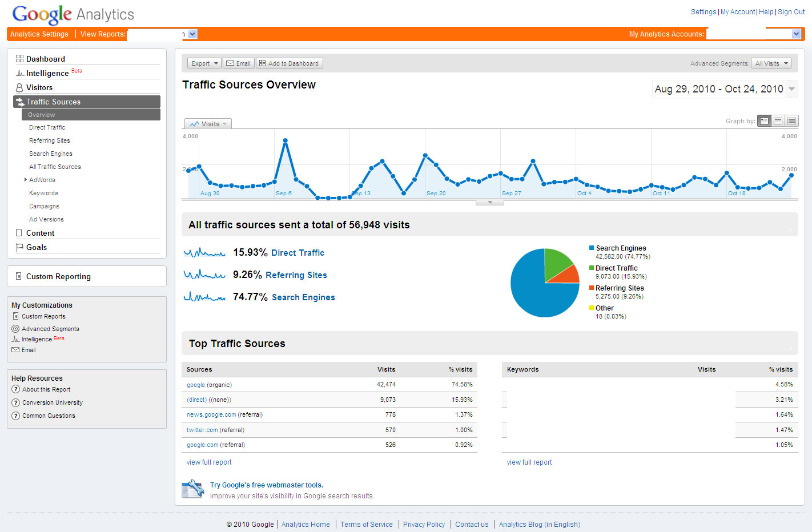Expand the AdWords tree item
The image size is (812, 532).
click(26, 180)
